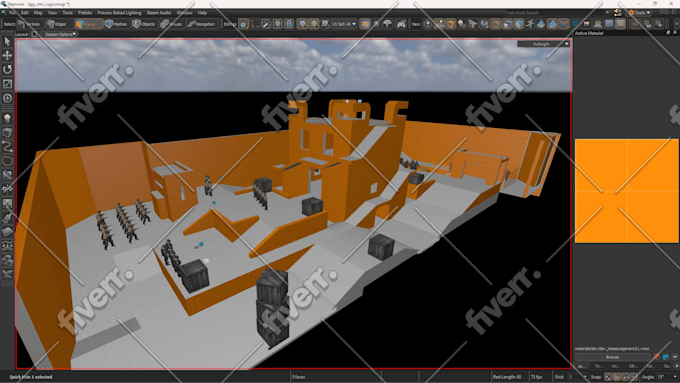Select the arrow Selection tool
This screenshot has height=383, width=680.
click(x=7, y=42)
